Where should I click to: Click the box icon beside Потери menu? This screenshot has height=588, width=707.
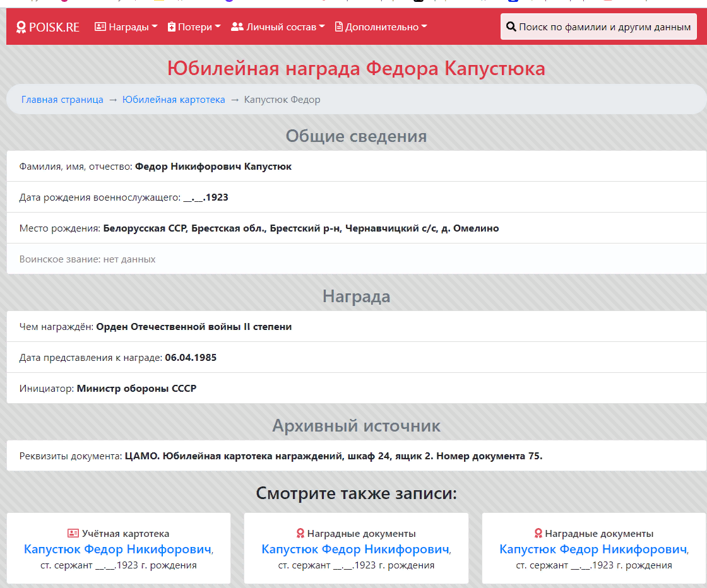pyautogui.click(x=172, y=27)
